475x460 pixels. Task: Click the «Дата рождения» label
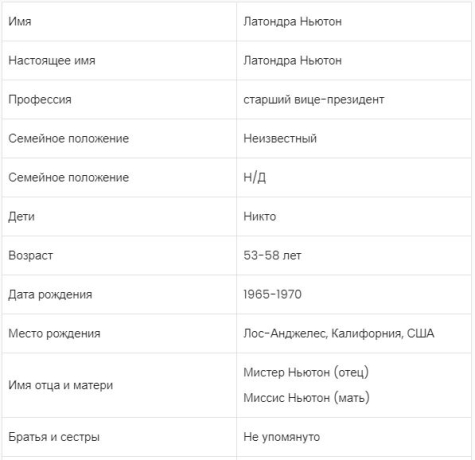(x=50, y=295)
